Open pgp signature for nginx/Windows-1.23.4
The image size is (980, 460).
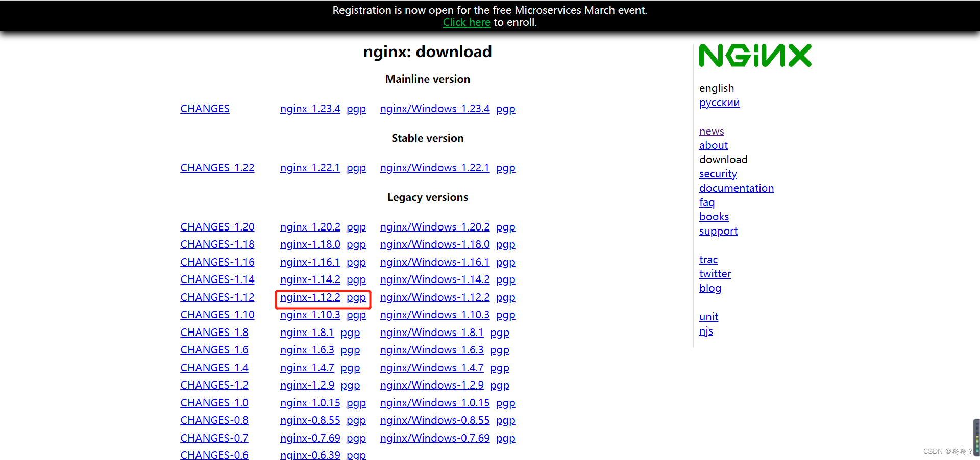tap(505, 109)
